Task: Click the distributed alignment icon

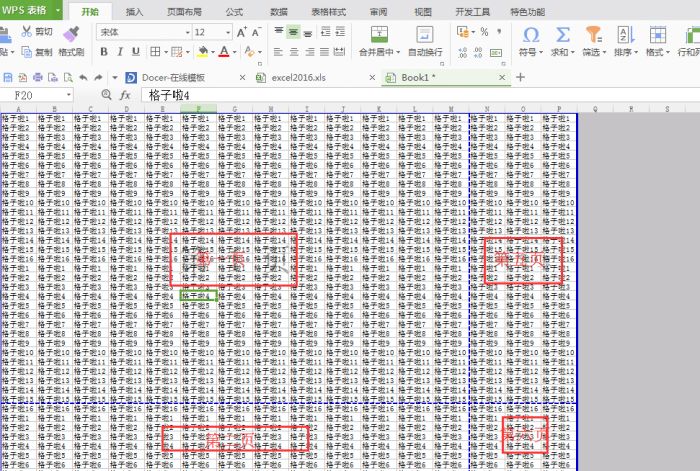Action: tap(339, 52)
